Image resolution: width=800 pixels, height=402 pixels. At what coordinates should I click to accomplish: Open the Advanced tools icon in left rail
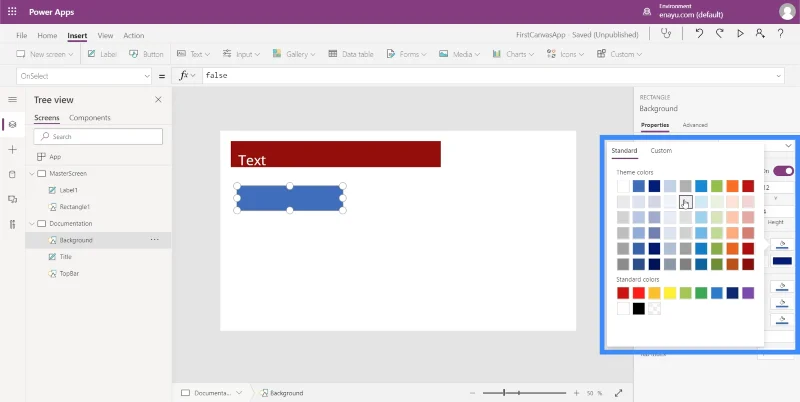point(13,224)
